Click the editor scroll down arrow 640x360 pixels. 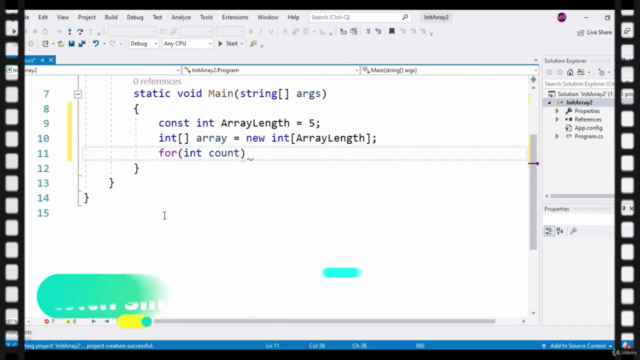[x=533, y=313]
